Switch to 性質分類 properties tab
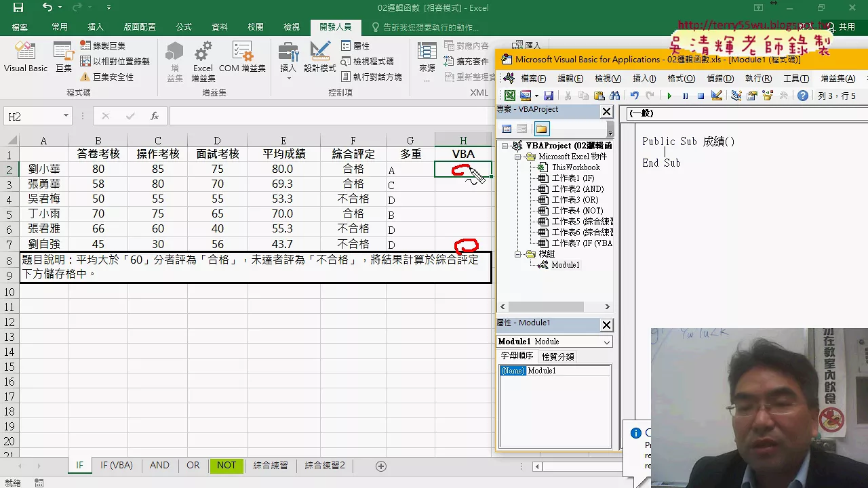The height and width of the screenshot is (488, 868). [x=557, y=357]
